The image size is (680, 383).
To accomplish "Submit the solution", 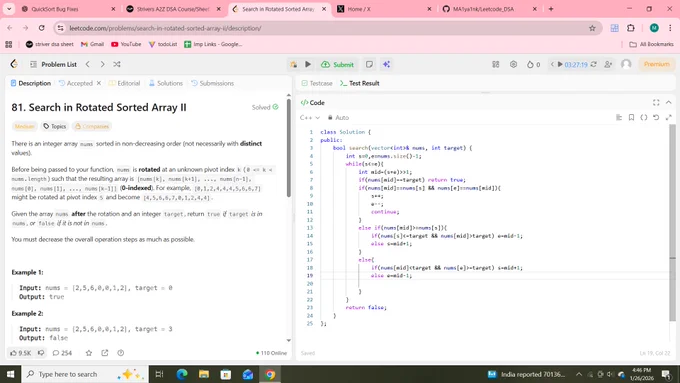I will click(337, 64).
